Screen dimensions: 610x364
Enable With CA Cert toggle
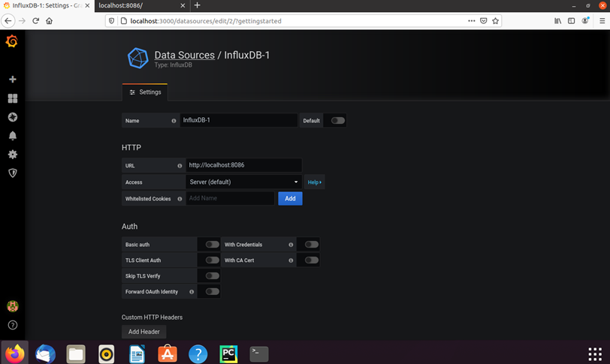[x=311, y=260]
